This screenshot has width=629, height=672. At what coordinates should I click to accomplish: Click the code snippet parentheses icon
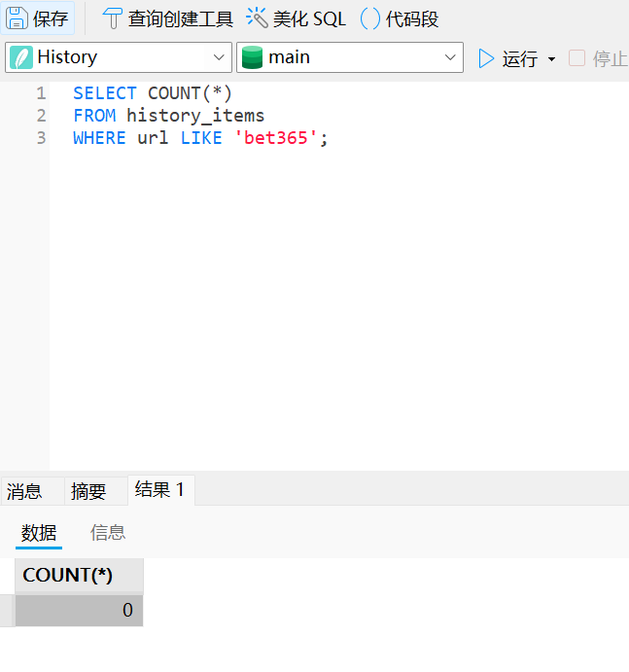(370, 18)
